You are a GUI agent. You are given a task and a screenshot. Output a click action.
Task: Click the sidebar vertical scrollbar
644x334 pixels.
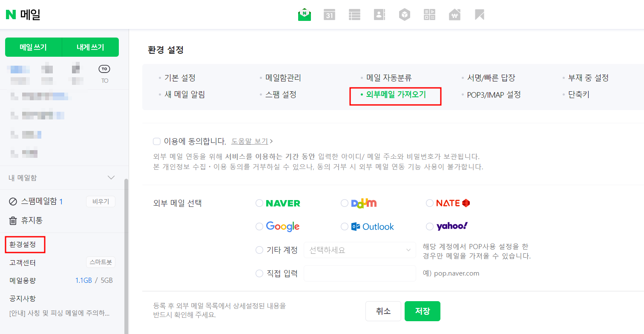coord(126,256)
